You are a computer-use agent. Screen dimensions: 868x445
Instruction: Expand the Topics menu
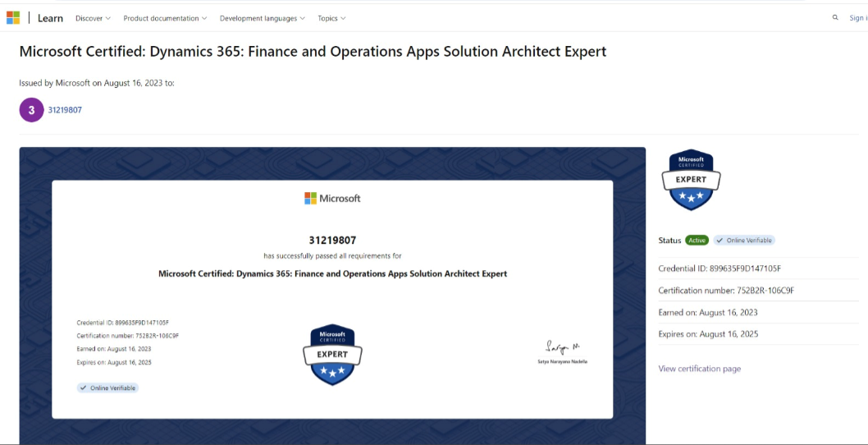tap(331, 18)
